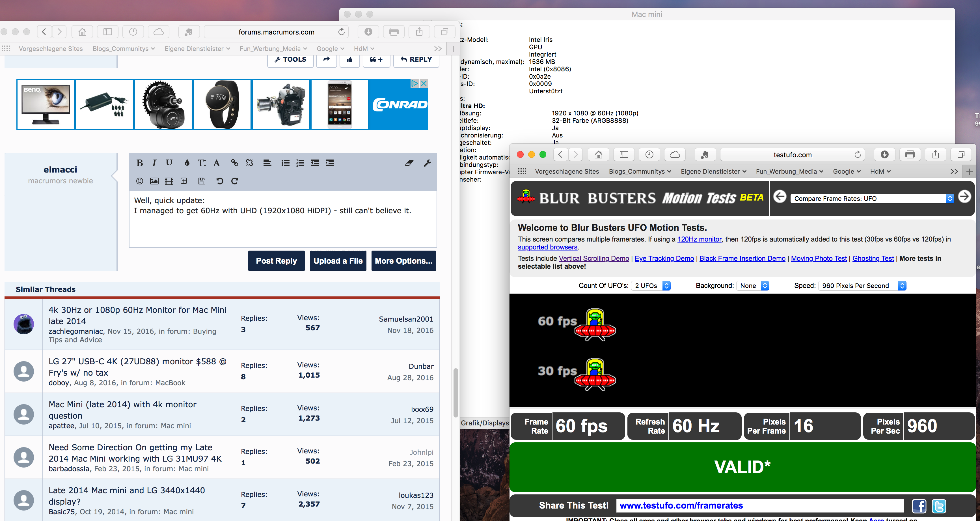Click Upload a File button

pyautogui.click(x=338, y=261)
